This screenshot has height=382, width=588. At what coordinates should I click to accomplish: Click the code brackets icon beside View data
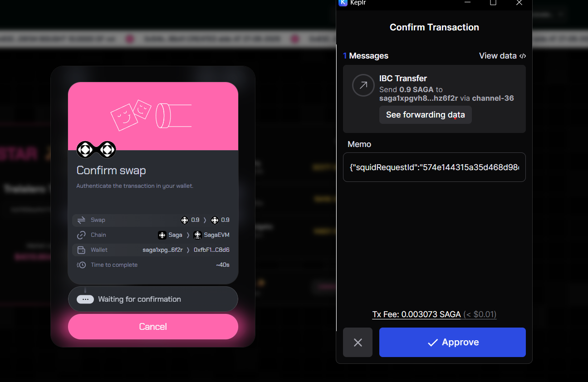coord(523,56)
